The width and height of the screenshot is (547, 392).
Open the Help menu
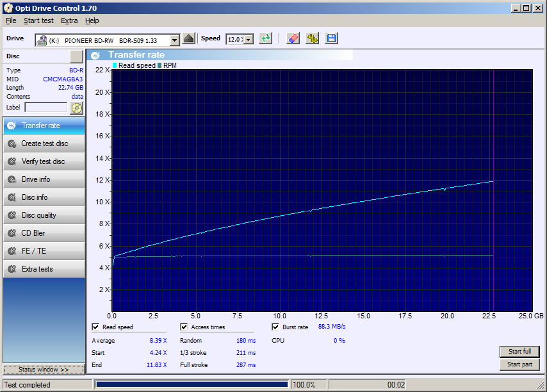(92, 20)
